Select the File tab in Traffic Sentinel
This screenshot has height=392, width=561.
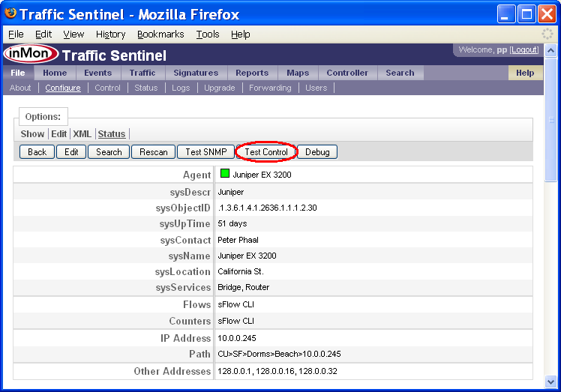coord(18,73)
